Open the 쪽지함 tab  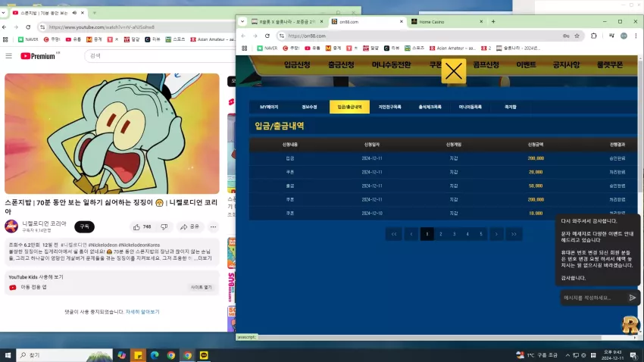point(510,107)
